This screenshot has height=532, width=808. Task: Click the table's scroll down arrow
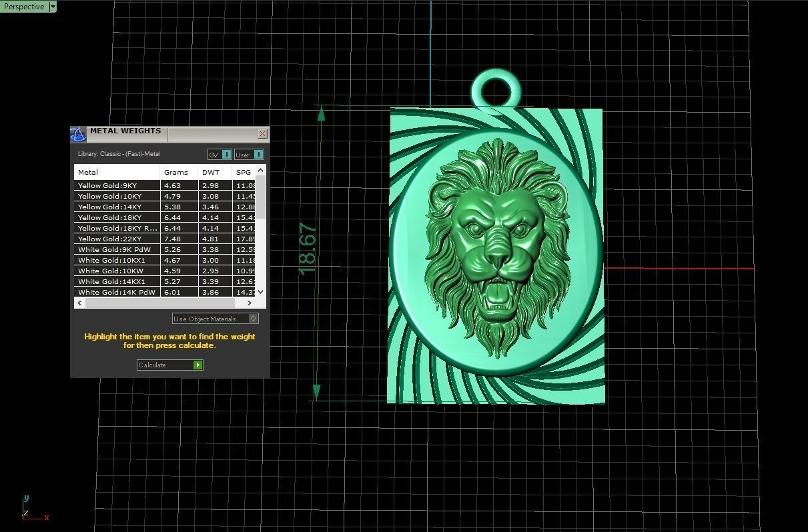click(x=260, y=292)
